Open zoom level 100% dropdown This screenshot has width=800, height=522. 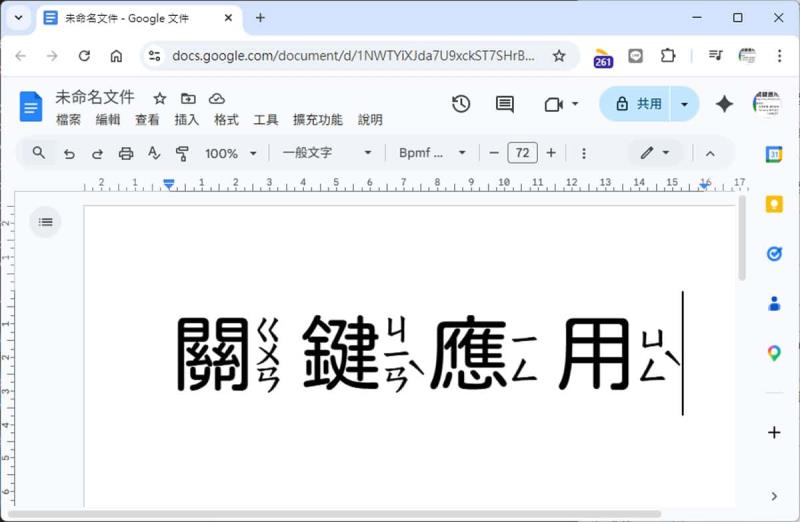tap(231, 153)
